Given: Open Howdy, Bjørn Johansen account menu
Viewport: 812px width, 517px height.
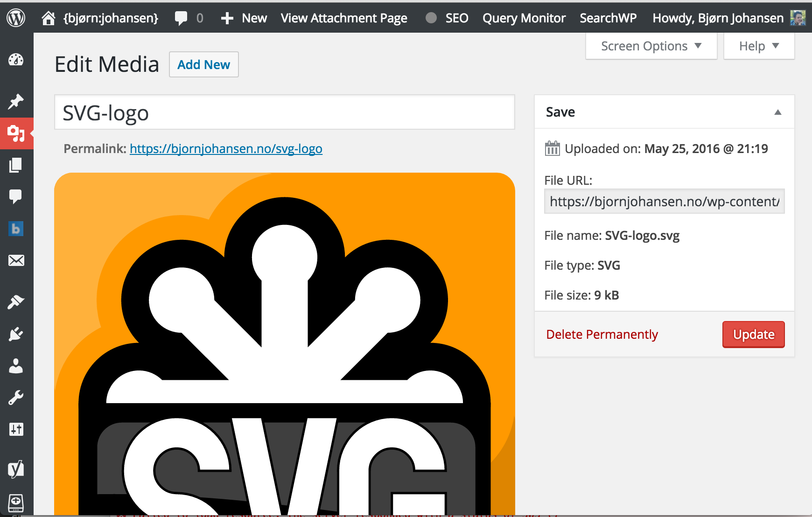Looking at the screenshot, I should tap(718, 18).
